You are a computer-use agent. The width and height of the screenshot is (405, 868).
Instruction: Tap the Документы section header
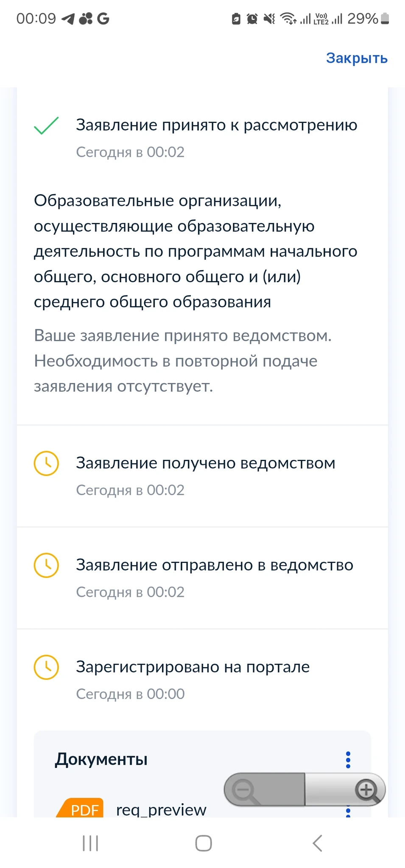point(101,759)
